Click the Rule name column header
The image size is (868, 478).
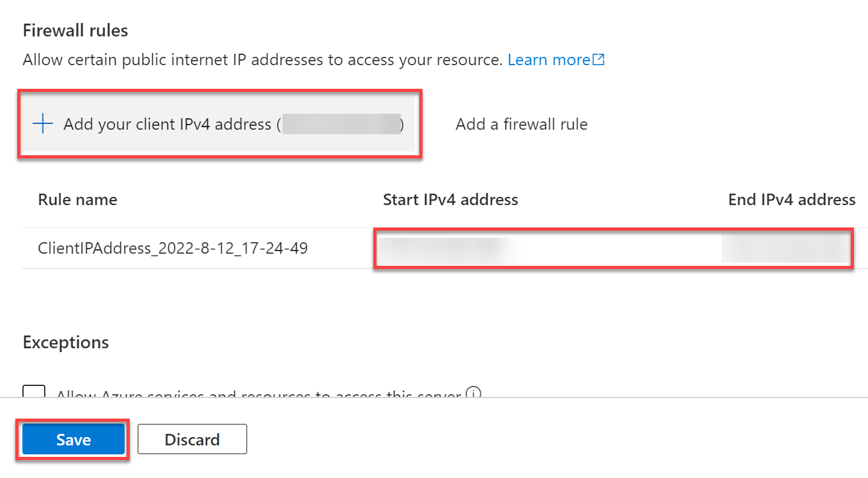[x=77, y=199]
